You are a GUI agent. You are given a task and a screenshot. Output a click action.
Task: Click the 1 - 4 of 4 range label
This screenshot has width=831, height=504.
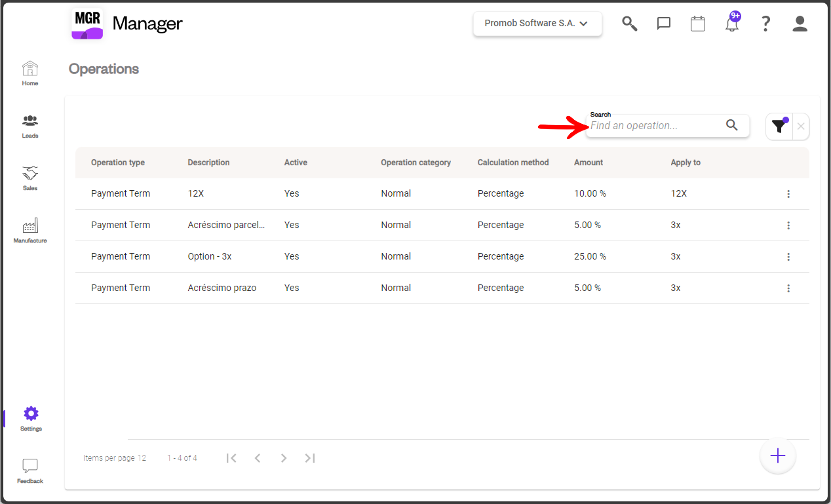[182, 458]
